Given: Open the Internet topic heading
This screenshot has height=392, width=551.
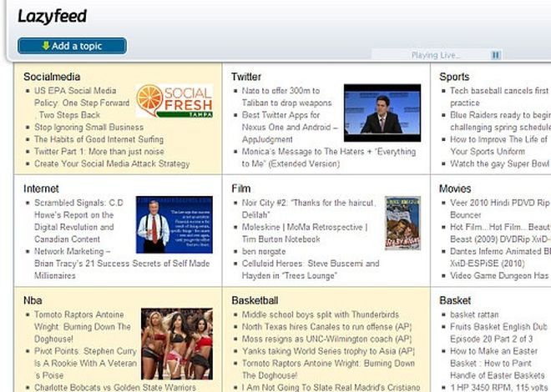Looking at the screenshot, I should pyautogui.click(x=41, y=188).
